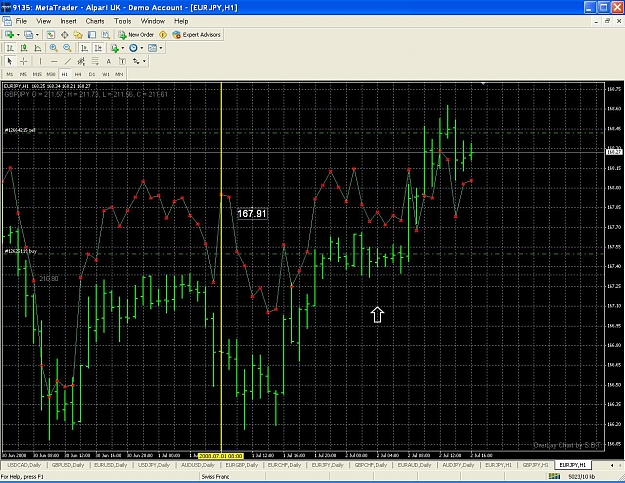The image size is (625, 483).
Task: Open the View menu
Action: pyautogui.click(x=43, y=21)
